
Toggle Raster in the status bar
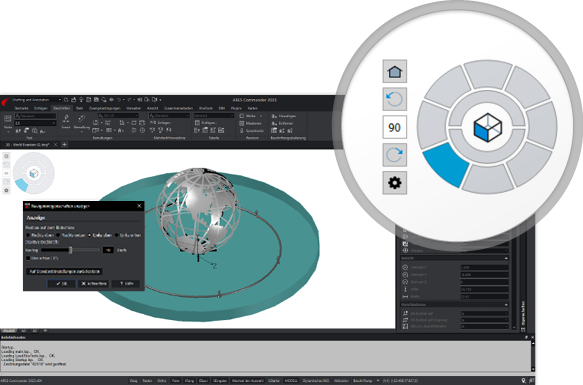(x=147, y=381)
